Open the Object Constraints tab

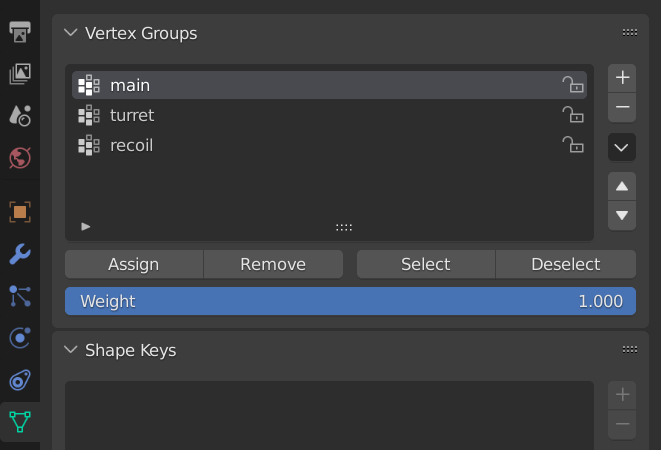[x=20, y=380]
